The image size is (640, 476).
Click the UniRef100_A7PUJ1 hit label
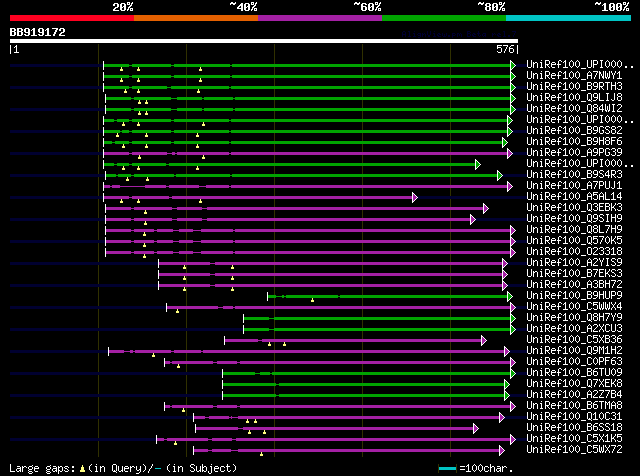coord(574,186)
